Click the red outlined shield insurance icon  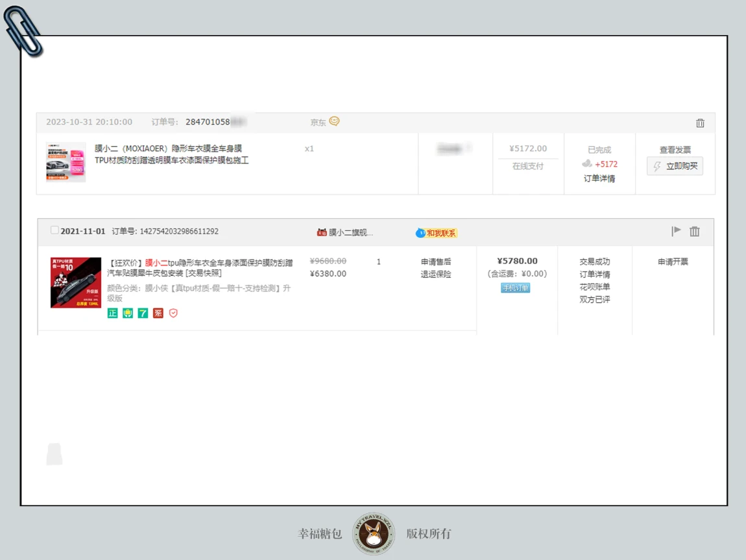coord(173,313)
